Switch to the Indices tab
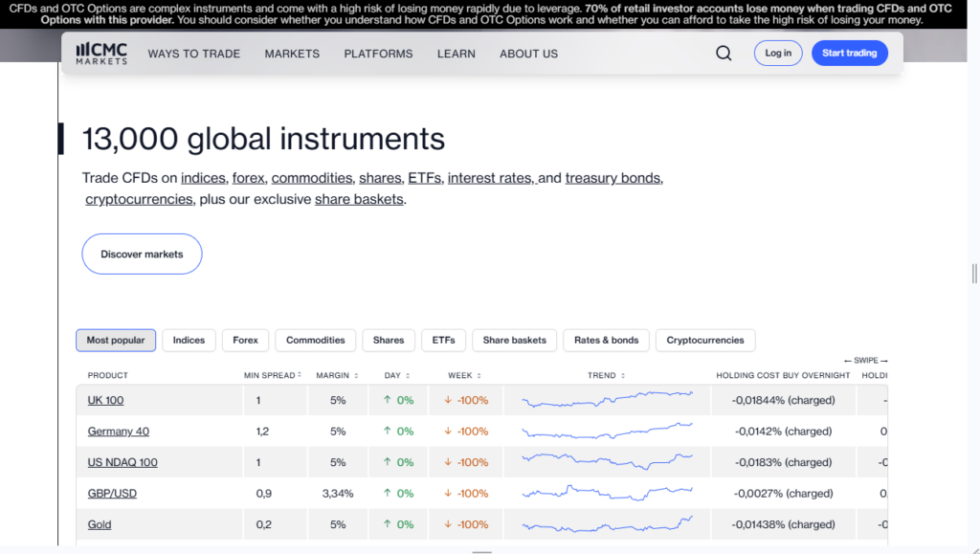Viewport: 980px width, 554px height. (189, 340)
